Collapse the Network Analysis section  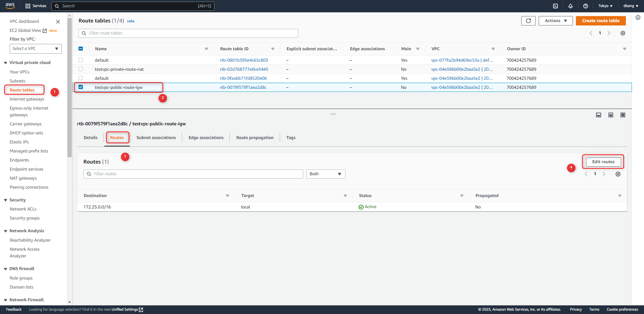[x=5, y=231]
